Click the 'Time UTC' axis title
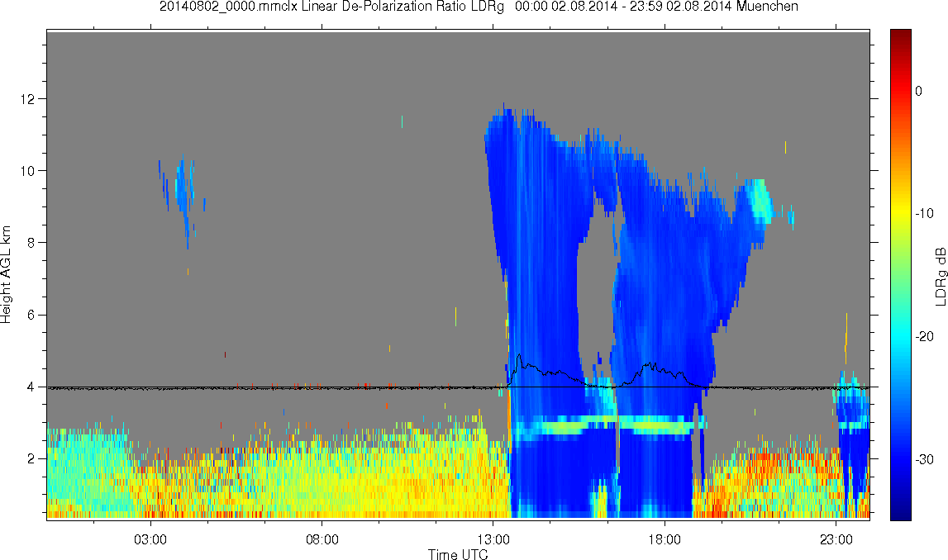The height and width of the screenshot is (560, 948). tap(458, 554)
